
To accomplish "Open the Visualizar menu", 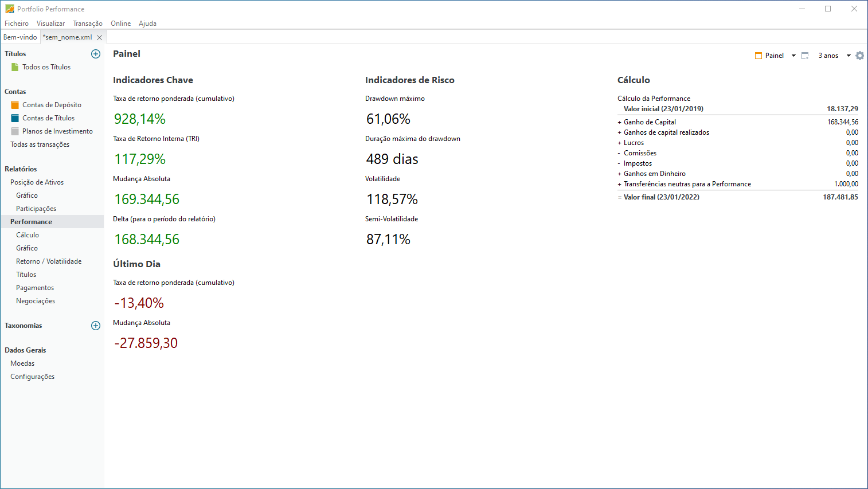I will tap(50, 24).
